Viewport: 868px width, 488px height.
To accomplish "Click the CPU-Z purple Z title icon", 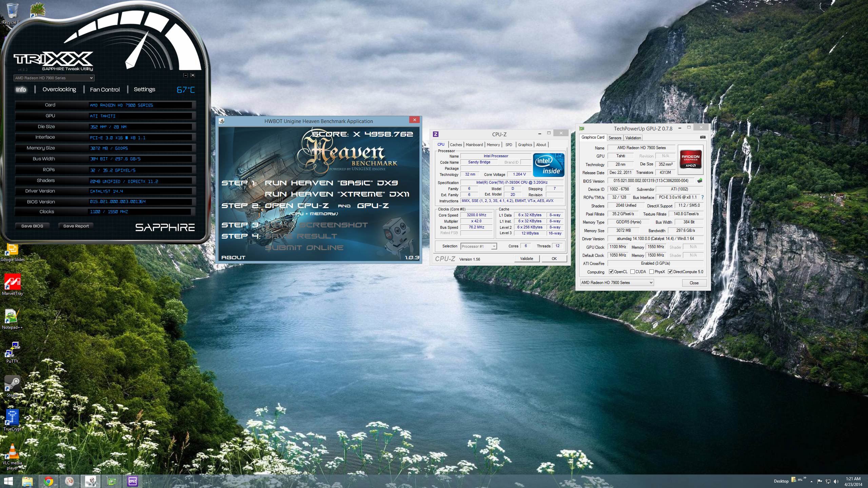I will coord(436,134).
